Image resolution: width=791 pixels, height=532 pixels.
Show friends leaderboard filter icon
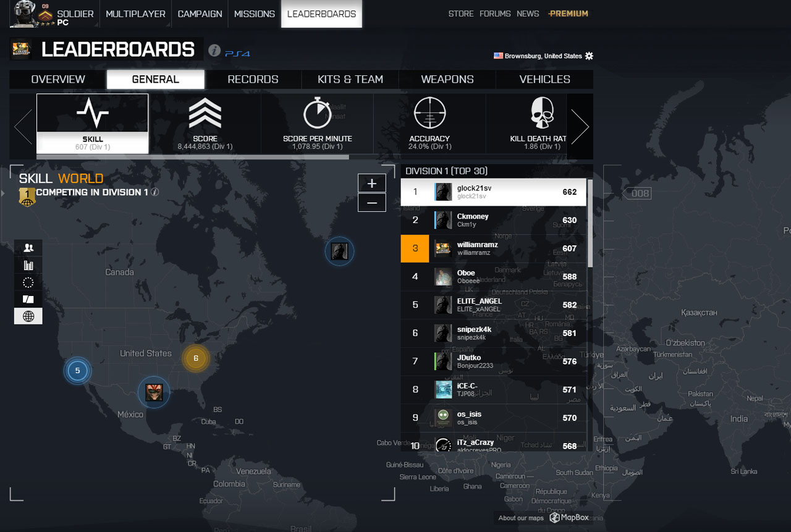click(x=28, y=248)
